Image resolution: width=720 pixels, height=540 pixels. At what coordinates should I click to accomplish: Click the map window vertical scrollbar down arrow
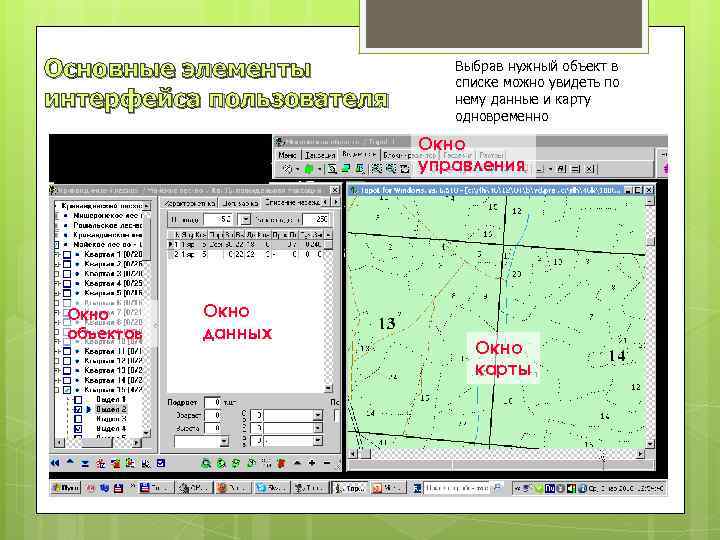tap(650, 444)
